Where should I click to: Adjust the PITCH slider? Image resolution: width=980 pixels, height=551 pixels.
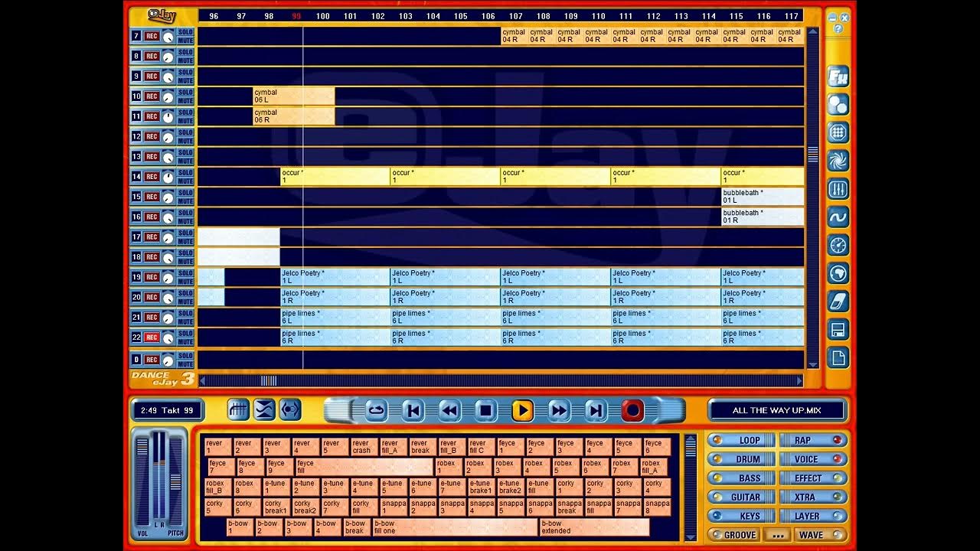[x=175, y=481]
